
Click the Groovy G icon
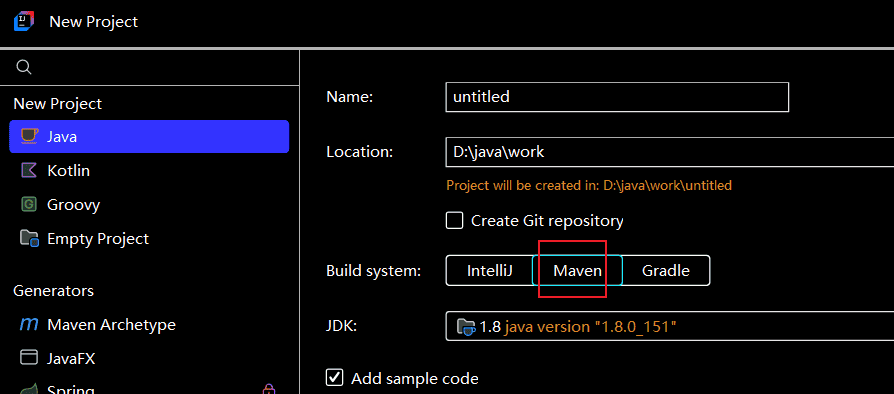pos(29,204)
